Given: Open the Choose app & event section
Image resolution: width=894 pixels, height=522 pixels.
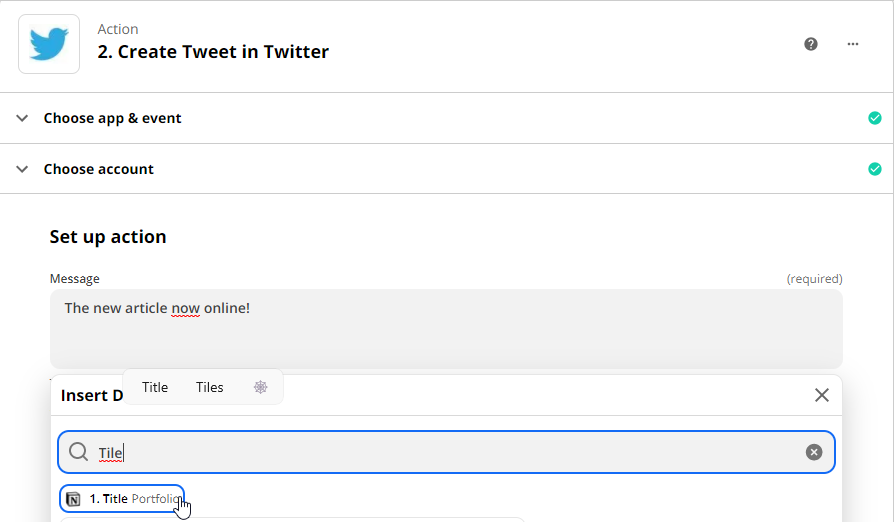Looking at the screenshot, I should [x=112, y=118].
